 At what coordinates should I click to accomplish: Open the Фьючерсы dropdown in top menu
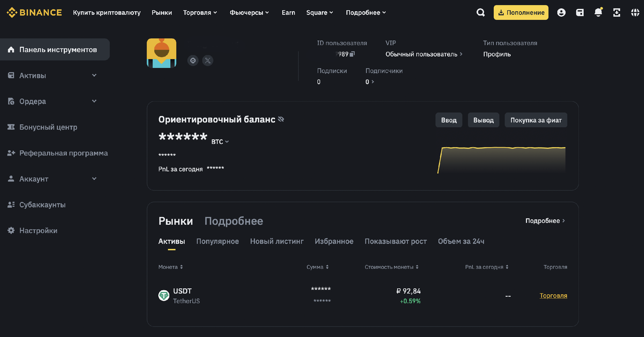tap(250, 12)
